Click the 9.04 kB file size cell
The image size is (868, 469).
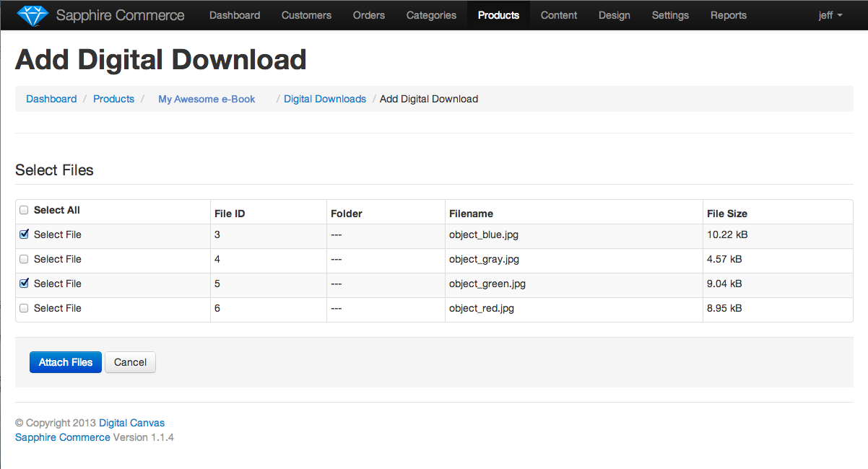[778, 284]
